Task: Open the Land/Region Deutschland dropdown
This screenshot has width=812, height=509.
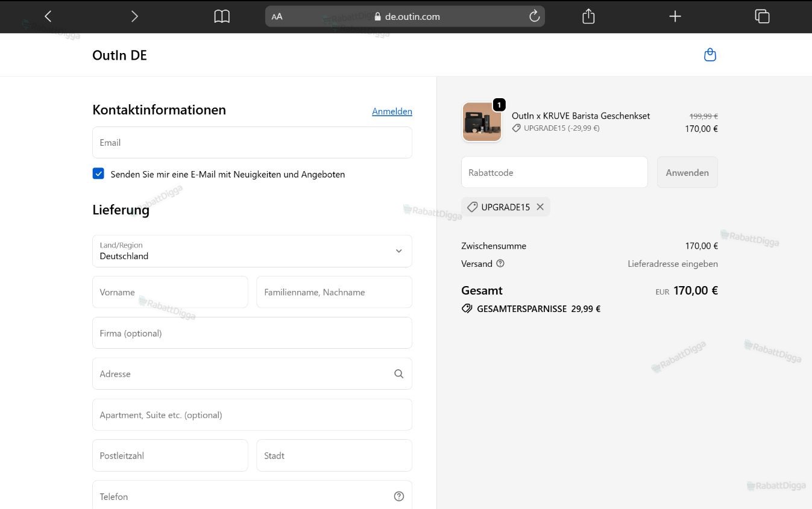Action: (252, 251)
